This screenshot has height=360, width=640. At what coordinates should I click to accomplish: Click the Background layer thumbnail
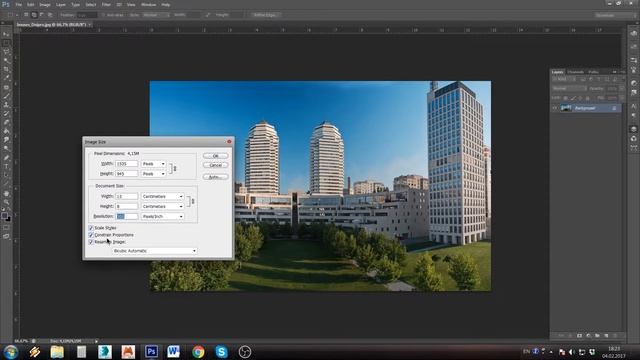coord(566,108)
